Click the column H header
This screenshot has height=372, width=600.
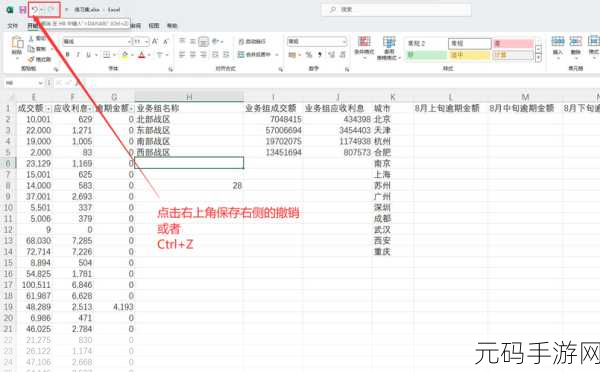189,97
